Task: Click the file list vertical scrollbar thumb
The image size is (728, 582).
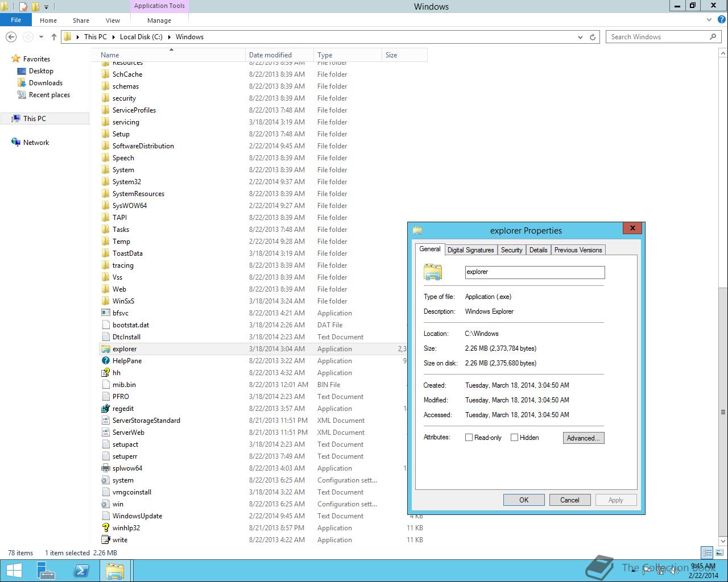Action: coord(723,412)
